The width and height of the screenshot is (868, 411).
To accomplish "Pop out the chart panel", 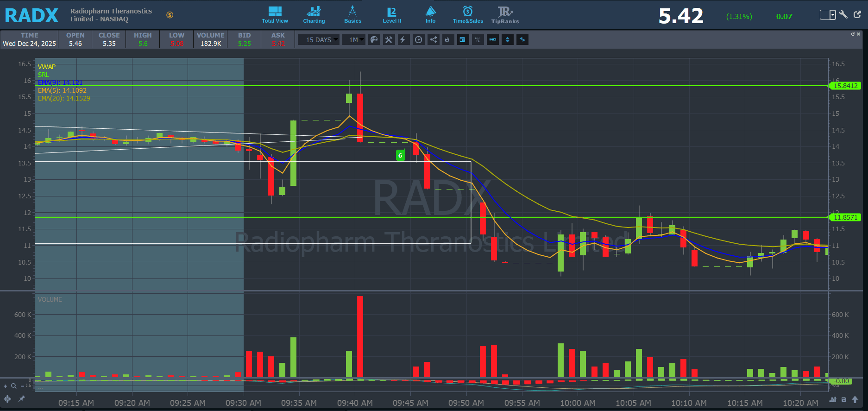I will tap(853, 34).
